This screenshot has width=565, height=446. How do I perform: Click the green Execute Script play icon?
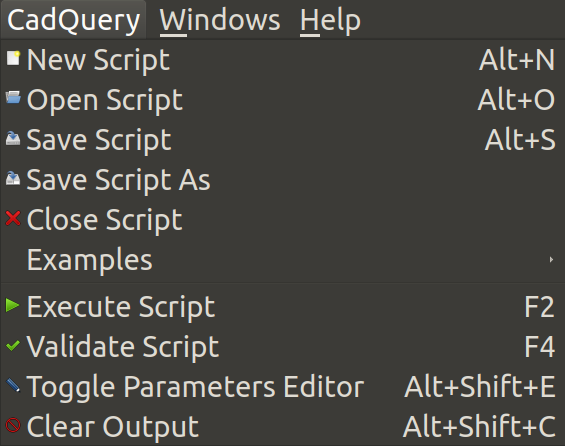[x=13, y=305]
